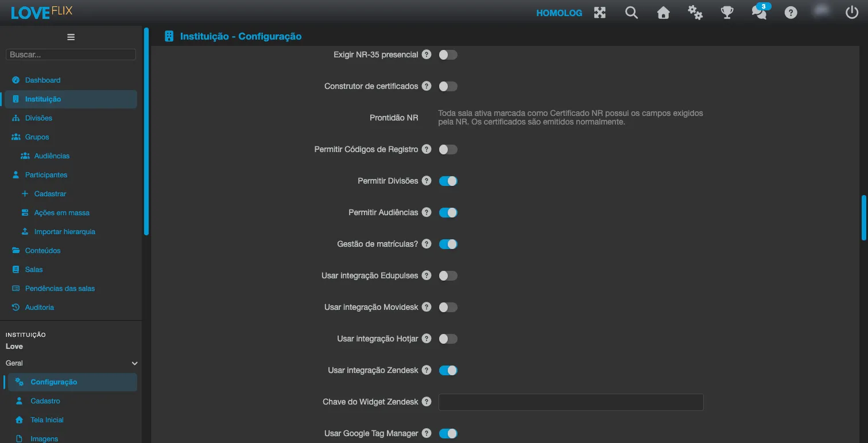Open the search magnifier icon in top bar

coord(631,13)
